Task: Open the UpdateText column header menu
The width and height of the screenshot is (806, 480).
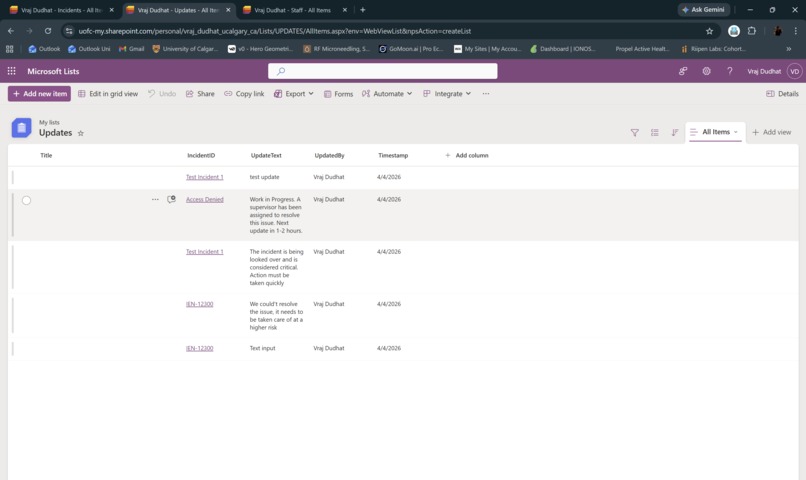Action: 266,155
